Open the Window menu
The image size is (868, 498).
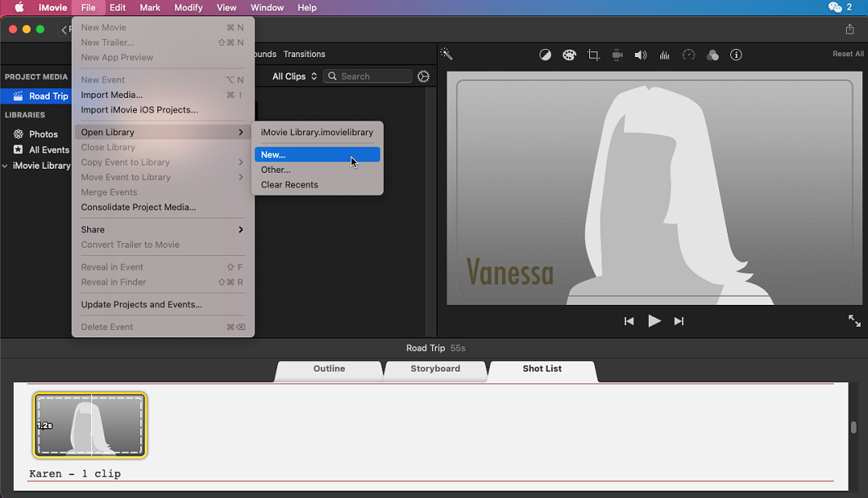[267, 7]
